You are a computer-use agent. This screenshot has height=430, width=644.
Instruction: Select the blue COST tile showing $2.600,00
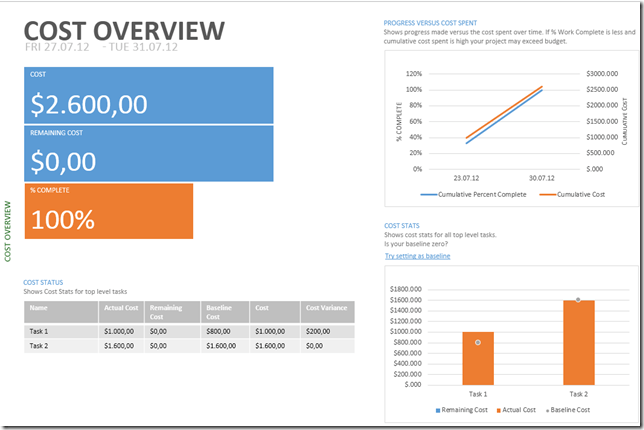148,95
